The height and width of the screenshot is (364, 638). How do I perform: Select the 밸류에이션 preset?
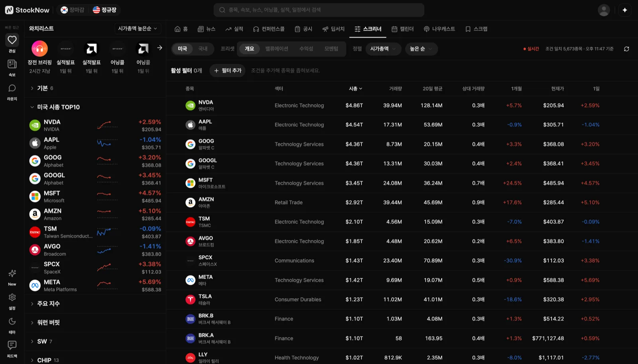coord(276,49)
